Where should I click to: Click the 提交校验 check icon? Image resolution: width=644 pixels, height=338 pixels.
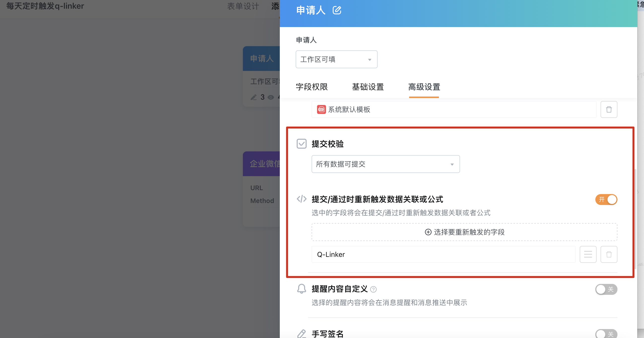pos(301,144)
